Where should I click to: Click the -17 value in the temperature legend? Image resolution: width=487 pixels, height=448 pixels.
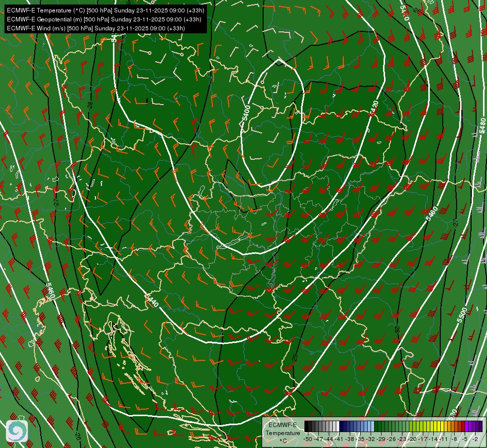[423, 439]
